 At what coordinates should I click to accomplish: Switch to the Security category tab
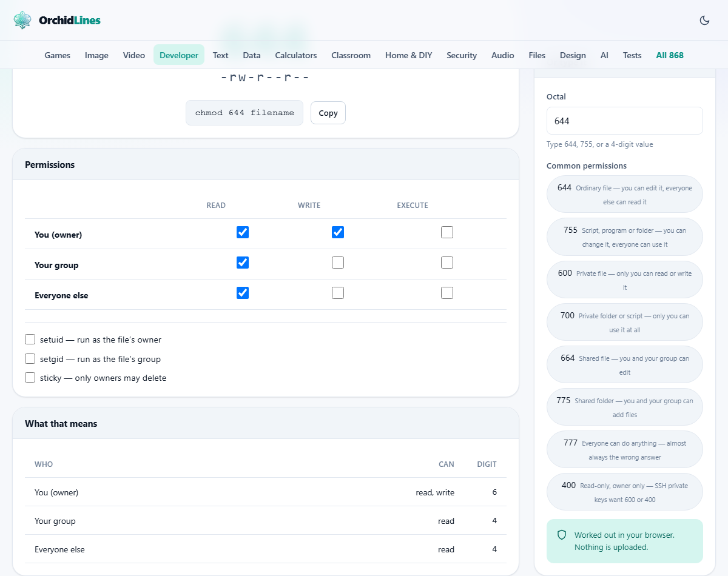pos(462,55)
